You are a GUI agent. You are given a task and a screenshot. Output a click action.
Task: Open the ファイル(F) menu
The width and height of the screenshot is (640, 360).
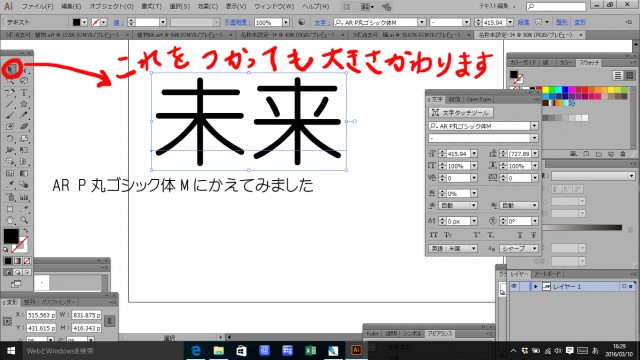37,7
